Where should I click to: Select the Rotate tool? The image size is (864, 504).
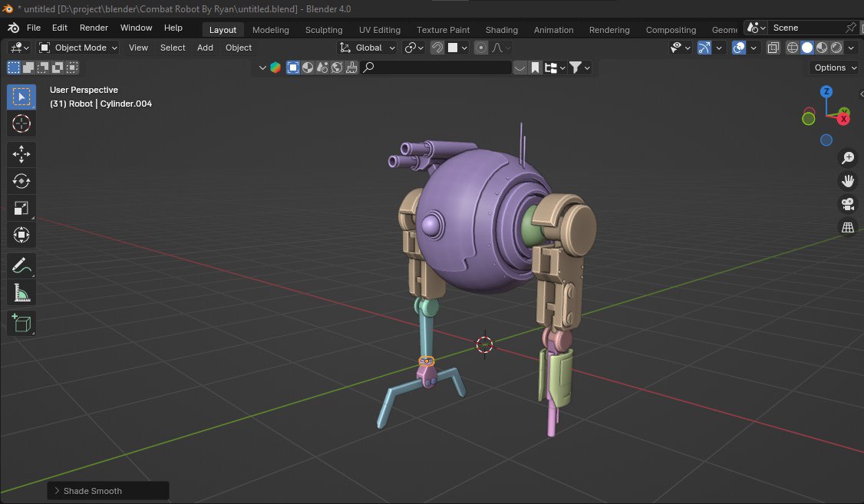[21, 181]
